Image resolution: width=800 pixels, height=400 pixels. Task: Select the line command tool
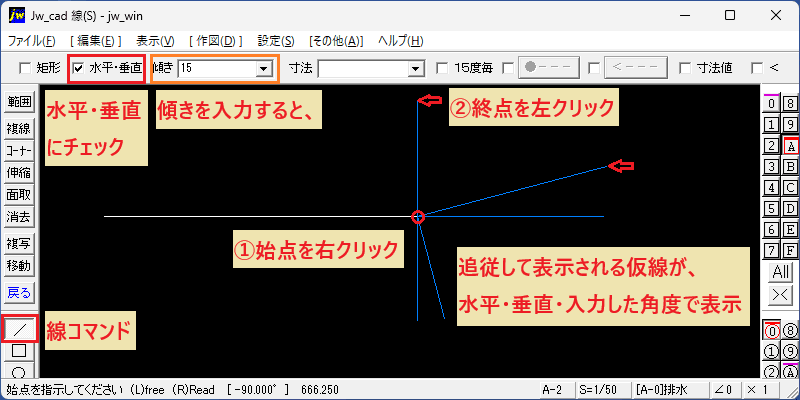tap(19, 329)
